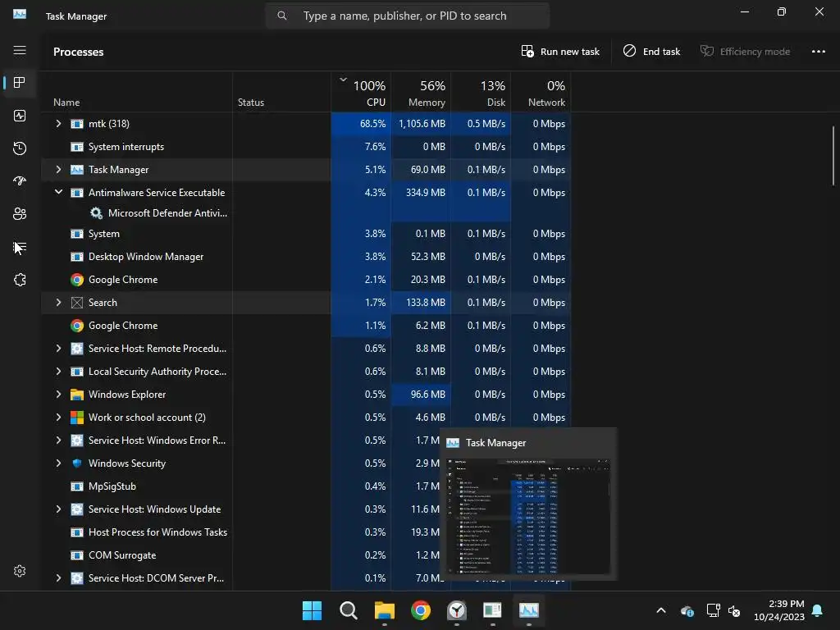840x630 pixels.
Task: Sort by the CPU column header
Action: click(x=361, y=92)
